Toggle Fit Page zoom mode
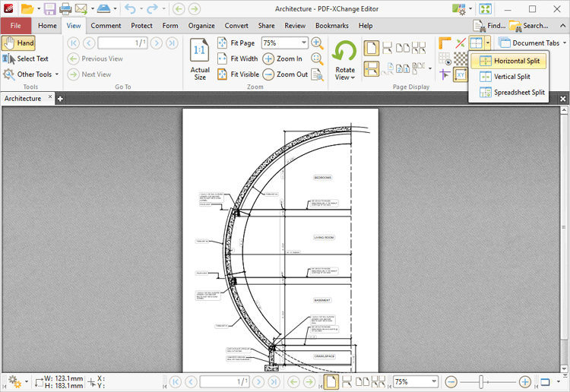Screen dimensions: 570x392 click(x=236, y=43)
